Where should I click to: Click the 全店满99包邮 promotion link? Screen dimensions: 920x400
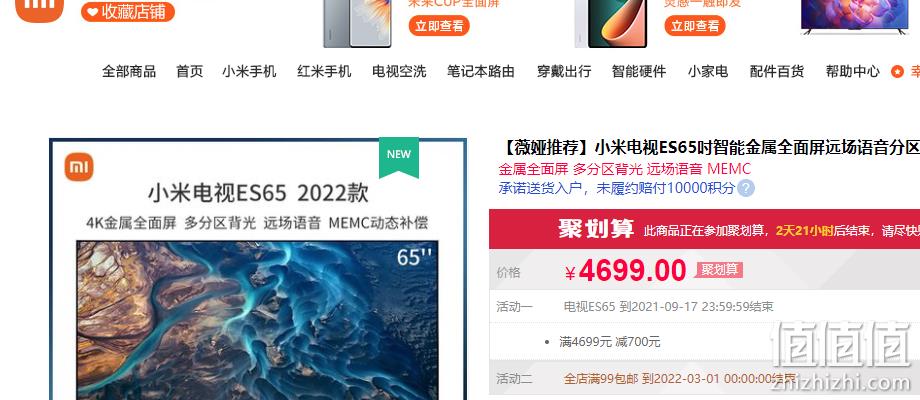click(x=601, y=378)
